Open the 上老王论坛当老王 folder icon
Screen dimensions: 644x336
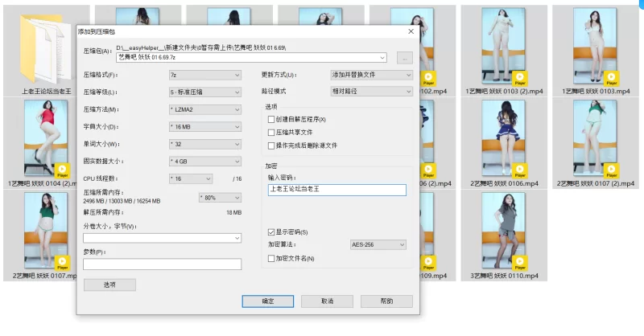tap(45, 48)
